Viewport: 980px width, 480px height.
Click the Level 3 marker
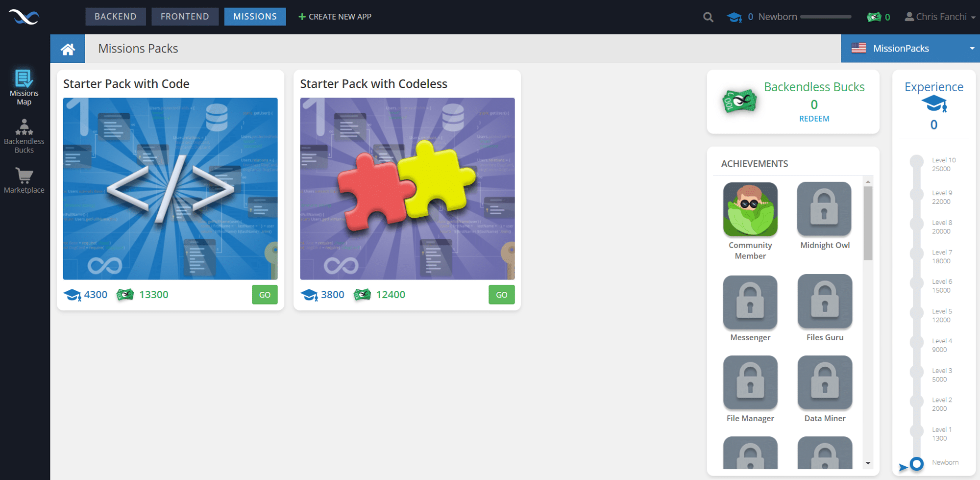(x=917, y=372)
